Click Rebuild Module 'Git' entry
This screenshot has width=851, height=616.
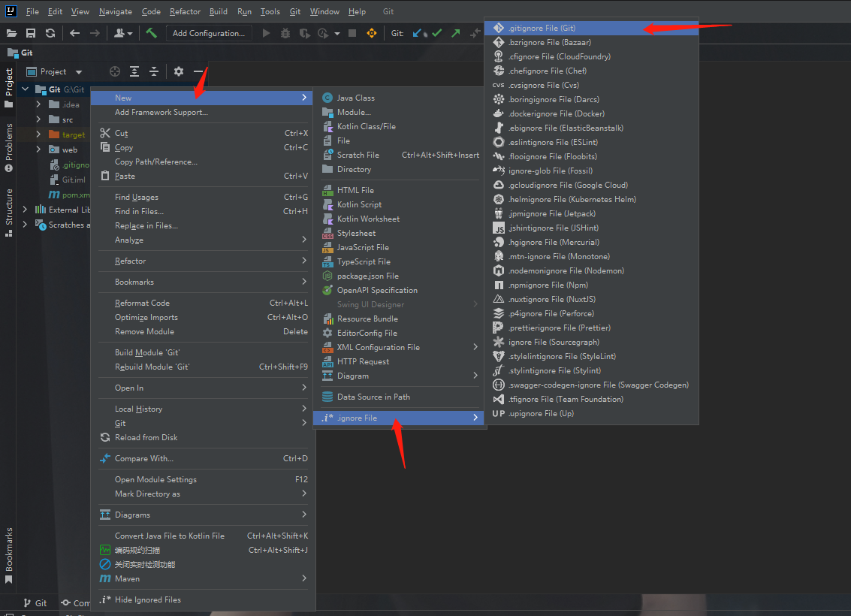click(x=203, y=367)
